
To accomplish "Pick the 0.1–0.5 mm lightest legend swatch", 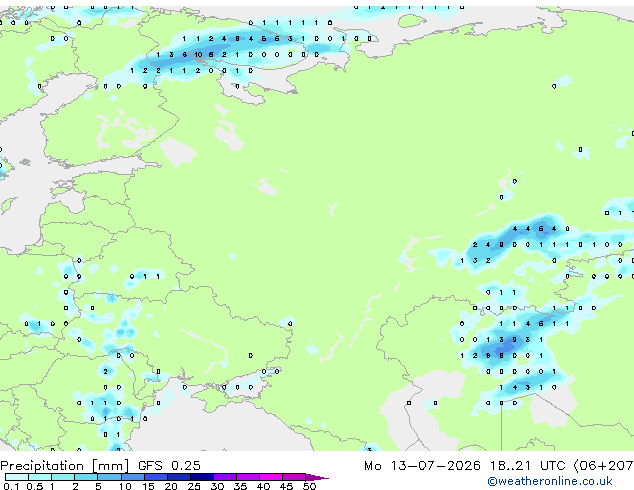I will (17, 477).
